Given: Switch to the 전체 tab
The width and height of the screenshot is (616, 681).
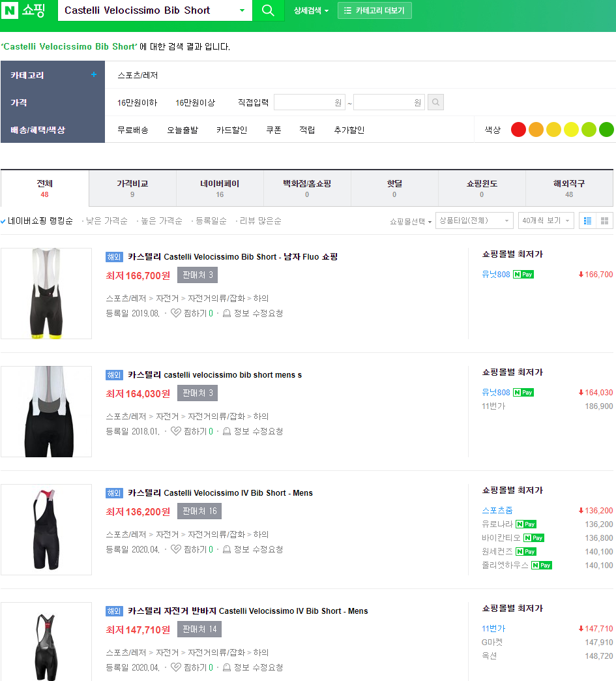Looking at the screenshot, I should pos(45,188).
